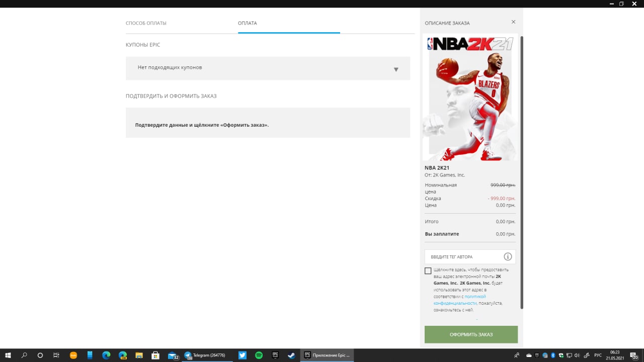Click the Оформить заказ button
This screenshot has height=362, width=644.
tap(471, 334)
